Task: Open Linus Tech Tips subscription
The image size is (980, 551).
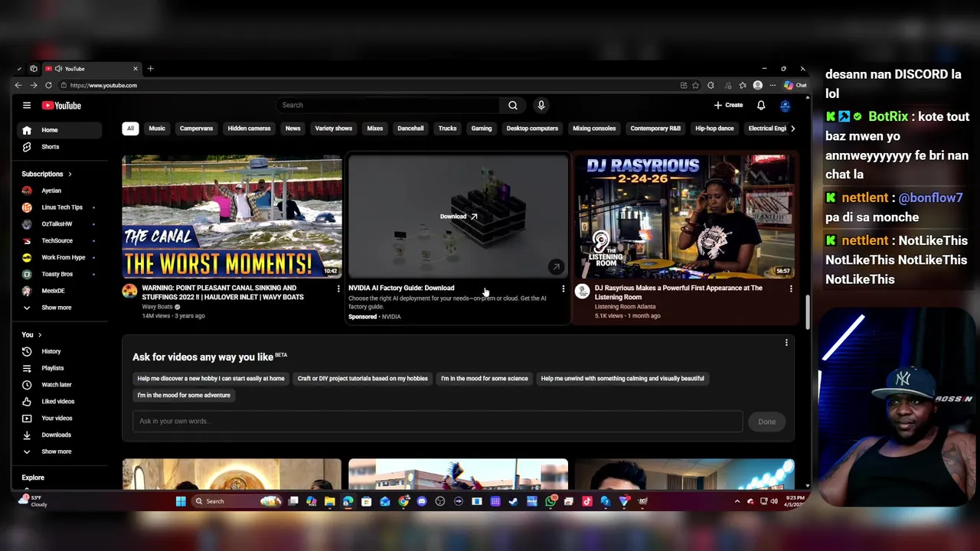Action: 58,207
